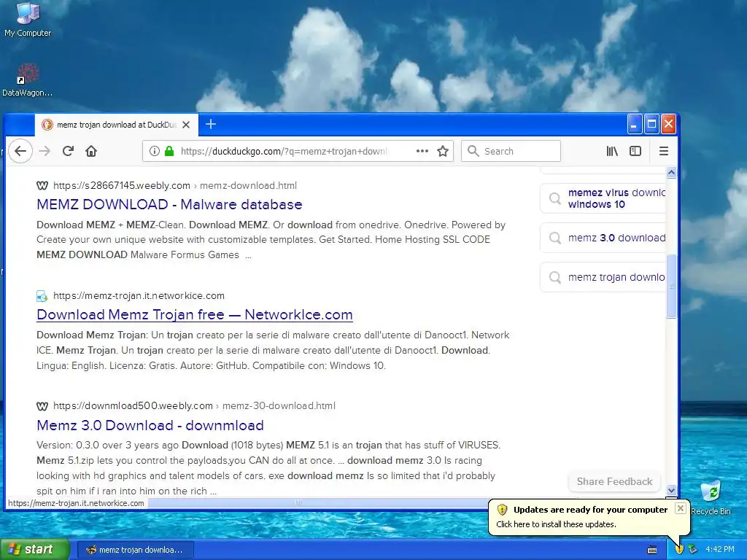Select the last related search memz trojan download
Viewport: 747px width, 560px height.
coord(603,277)
